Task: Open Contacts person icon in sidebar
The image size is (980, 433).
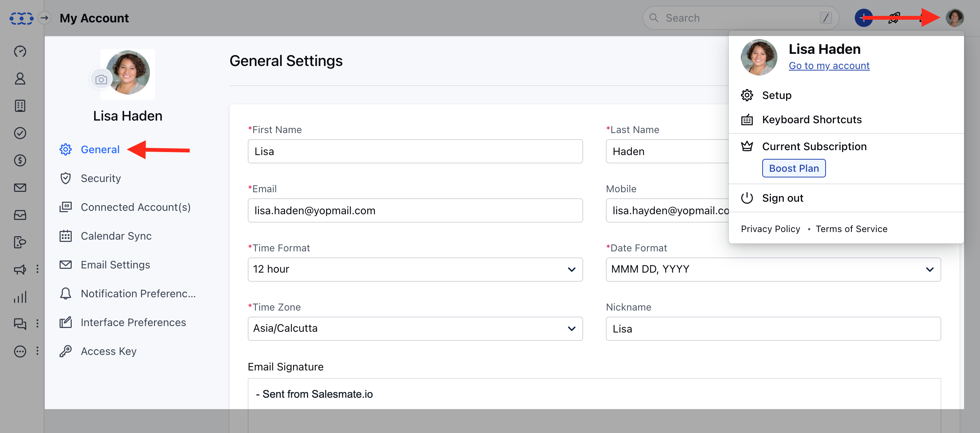Action: [x=20, y=78]
